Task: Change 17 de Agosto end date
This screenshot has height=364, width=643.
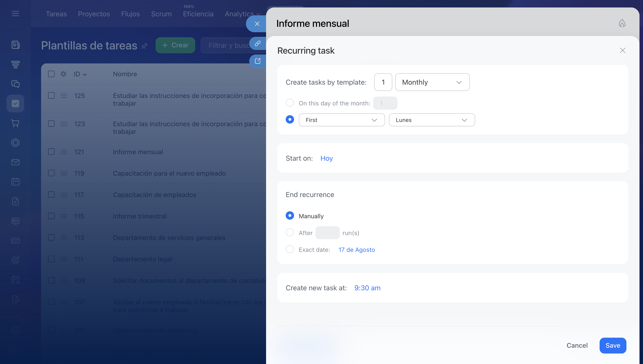Action: [x=357, y=250]
